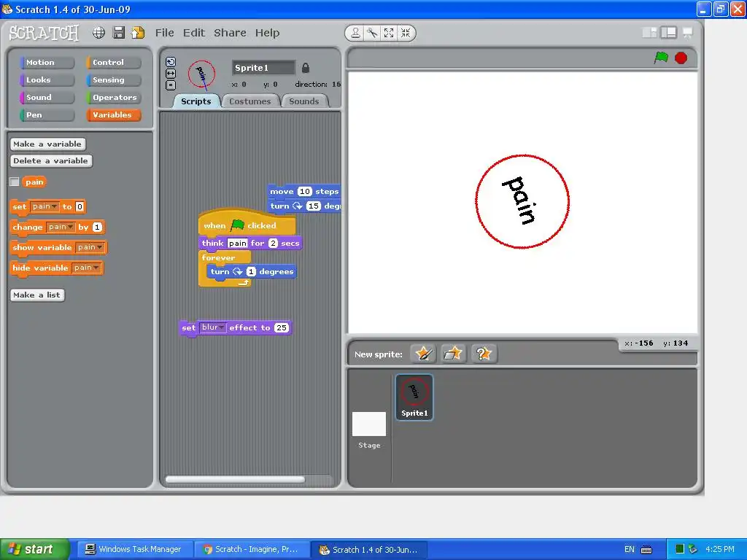Image resolution: width=747 pixels, height=560 pixels.
Task: Open the Sound blocks category
Action: pyautogui.click(x=47, y=98)
